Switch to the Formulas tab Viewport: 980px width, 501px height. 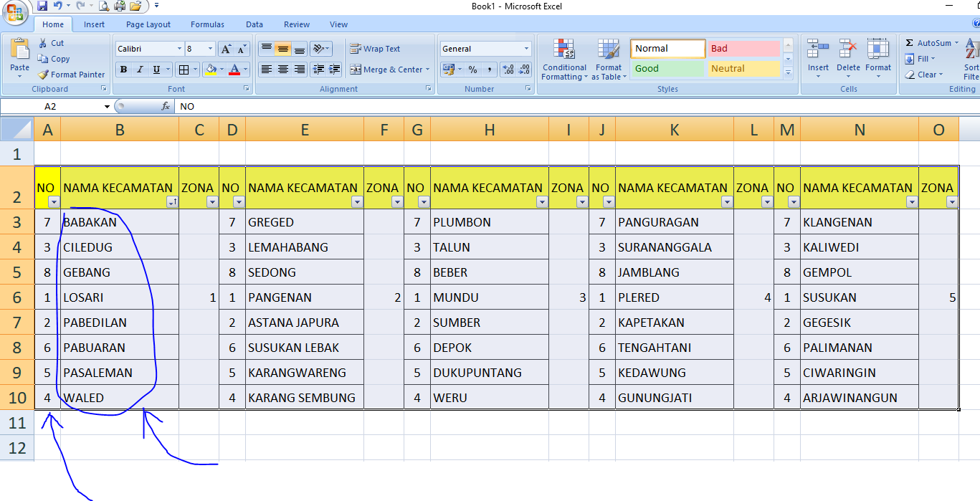(208, 24)
